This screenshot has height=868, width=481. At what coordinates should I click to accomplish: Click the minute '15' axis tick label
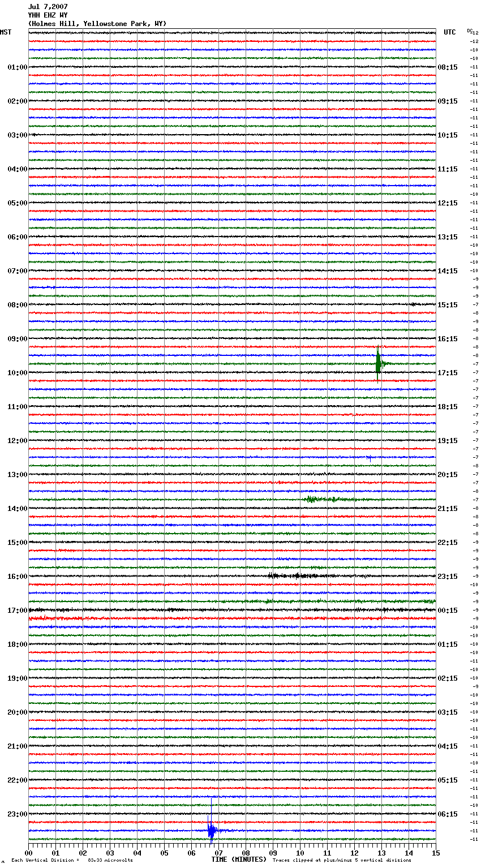pos(436,853)
